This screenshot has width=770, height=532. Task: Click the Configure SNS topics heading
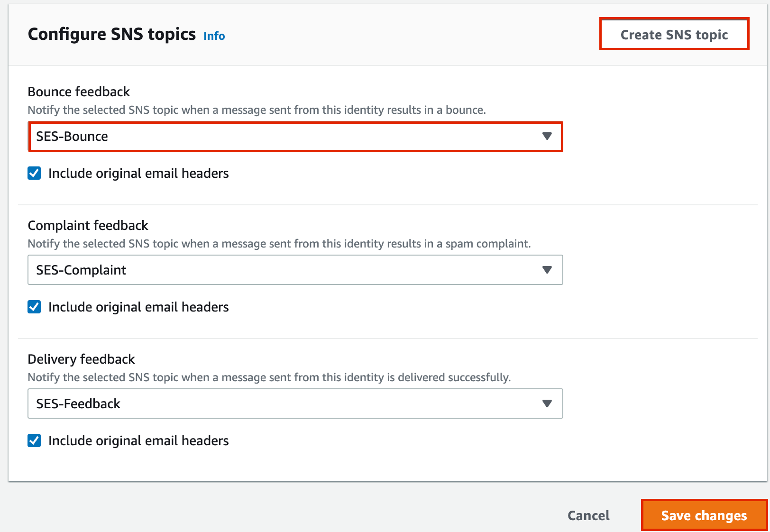112,34
